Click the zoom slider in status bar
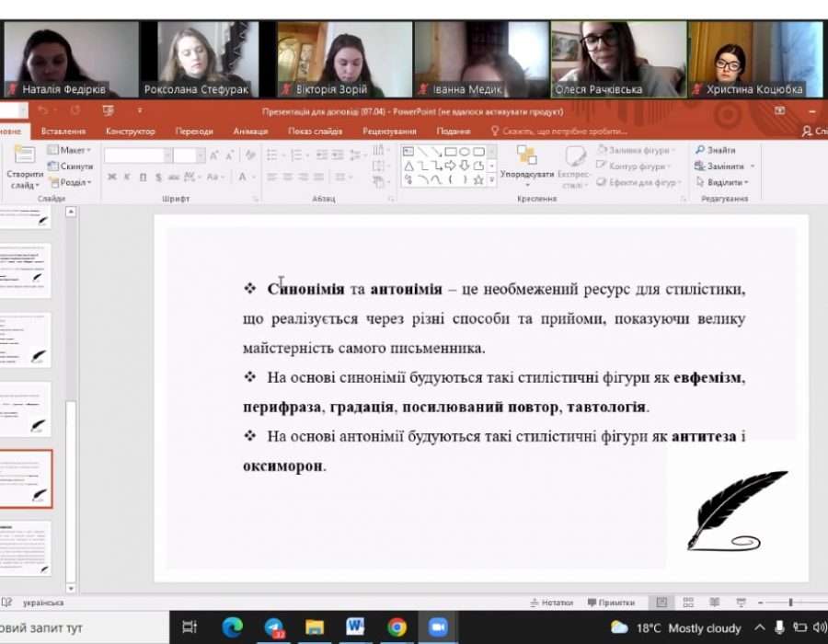The image size is (828, 644). (x=791, y=603)
